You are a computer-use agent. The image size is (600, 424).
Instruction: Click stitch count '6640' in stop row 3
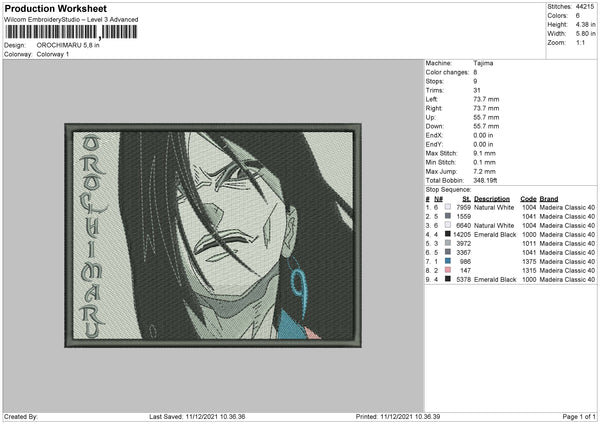(x=463, y=225)
